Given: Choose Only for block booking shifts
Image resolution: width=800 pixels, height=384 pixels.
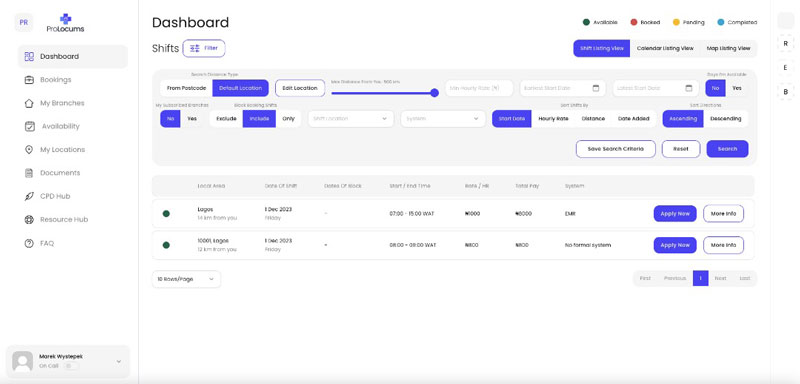Looking at the screenshot, I should (288, 119).
